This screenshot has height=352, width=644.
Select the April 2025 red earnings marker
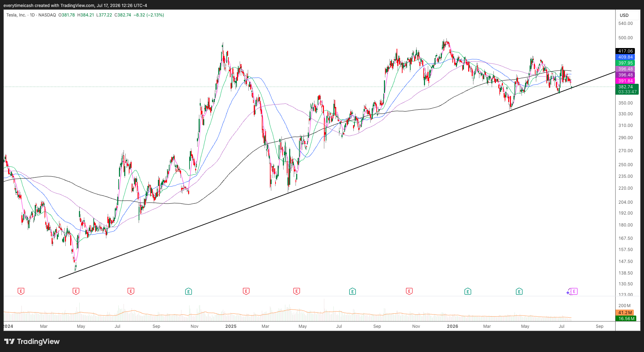point(297,291)
